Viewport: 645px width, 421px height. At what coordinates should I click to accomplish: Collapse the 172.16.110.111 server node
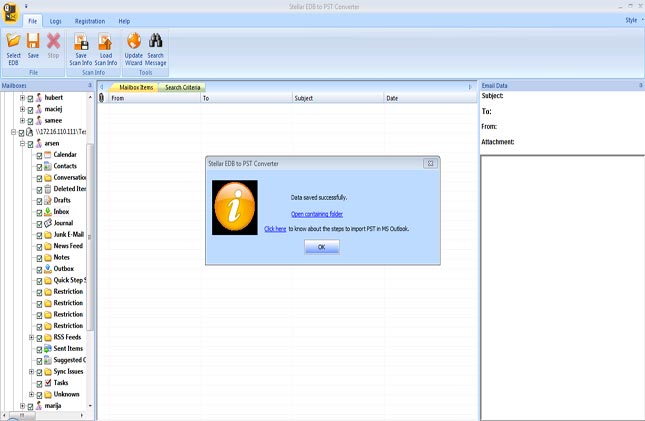point(13,132)
